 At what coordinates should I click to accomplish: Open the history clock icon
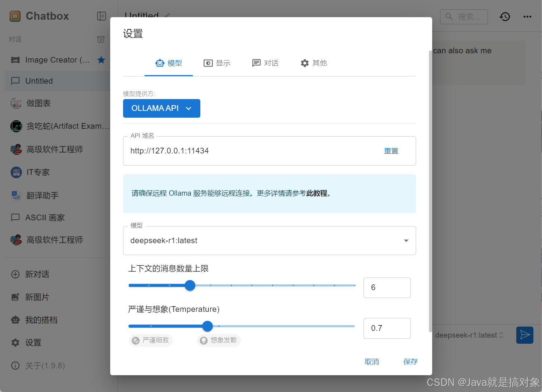505,16
